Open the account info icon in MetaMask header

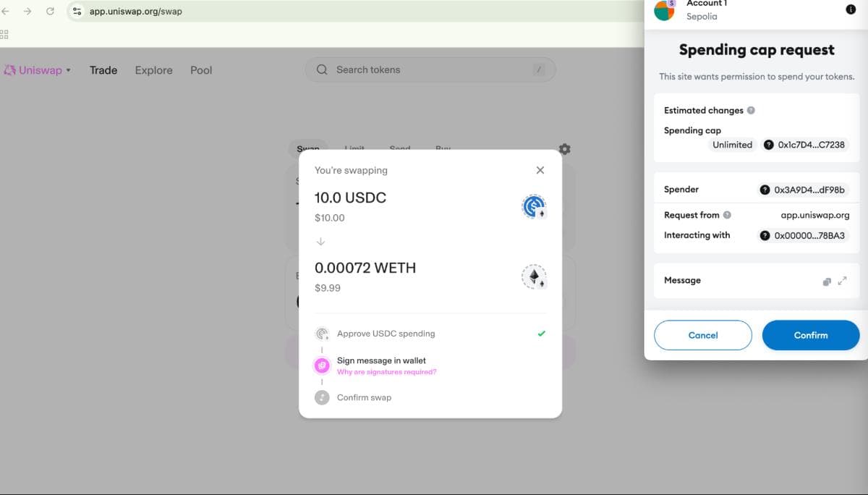point(850,9)
